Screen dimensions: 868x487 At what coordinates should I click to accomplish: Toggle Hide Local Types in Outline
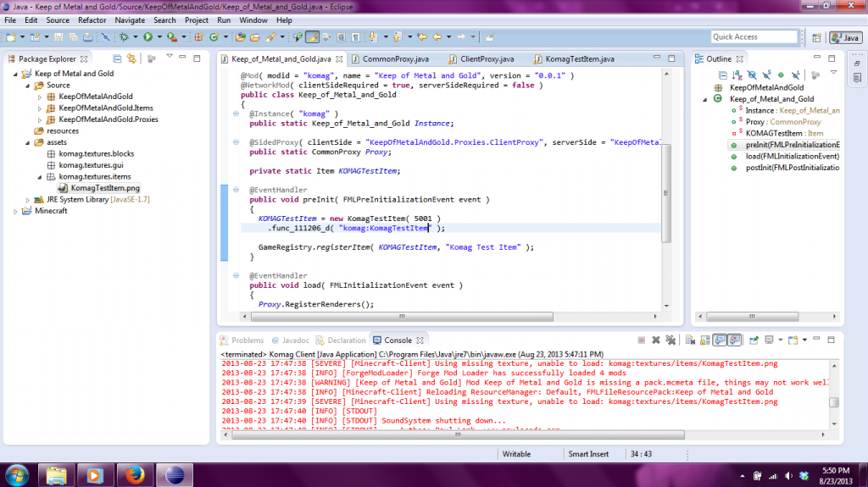[x=795, y=75]
